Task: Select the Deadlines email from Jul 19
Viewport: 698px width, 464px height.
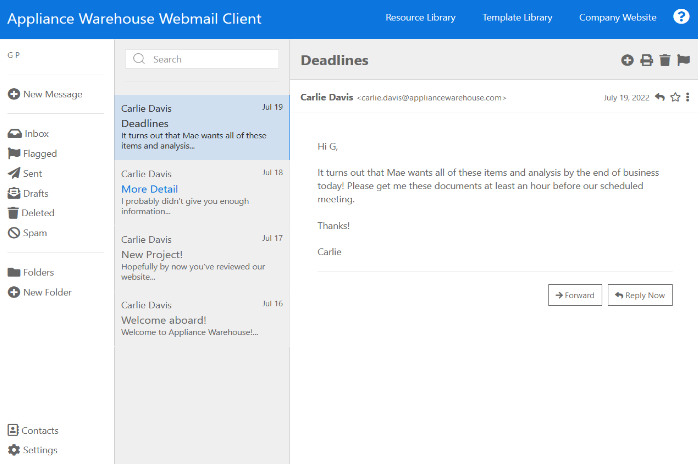Action: pos(202,127)
